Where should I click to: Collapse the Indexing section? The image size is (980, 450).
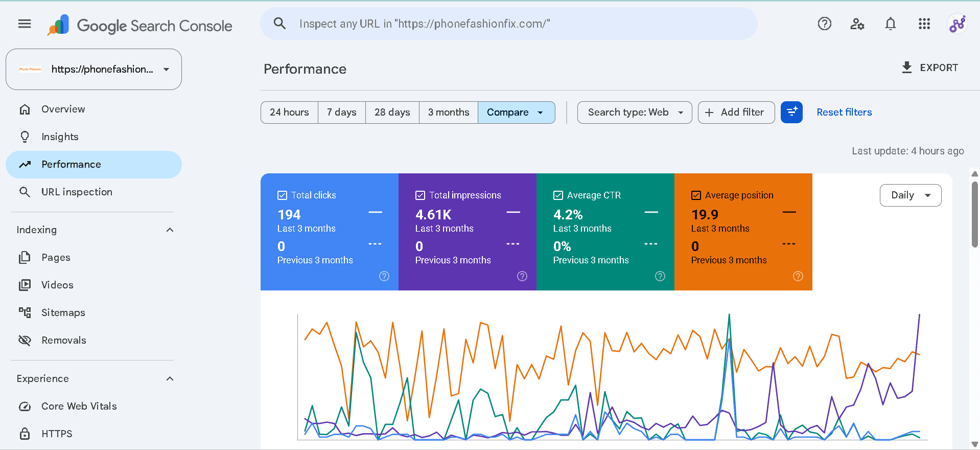(170, 230)
